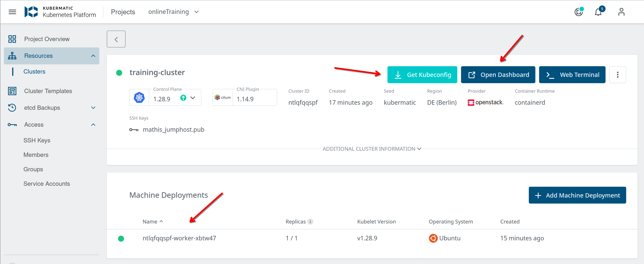The height and width of the screenshot is (264, 644).
Task: Go to SSH Keys page
Action: [x=37, y=140]
